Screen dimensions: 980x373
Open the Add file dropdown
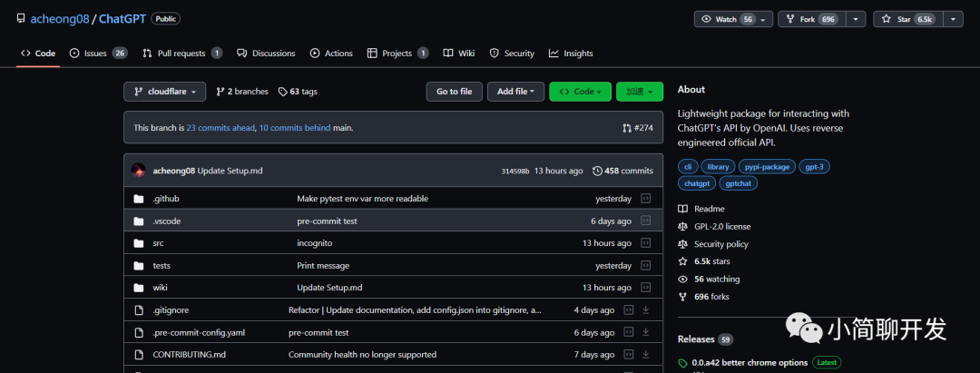pyautogui.click(x=515, y=92)
